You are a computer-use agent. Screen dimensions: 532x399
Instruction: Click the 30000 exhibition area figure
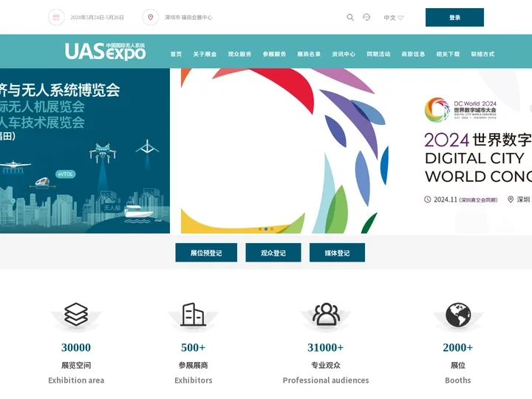(76, 347)
